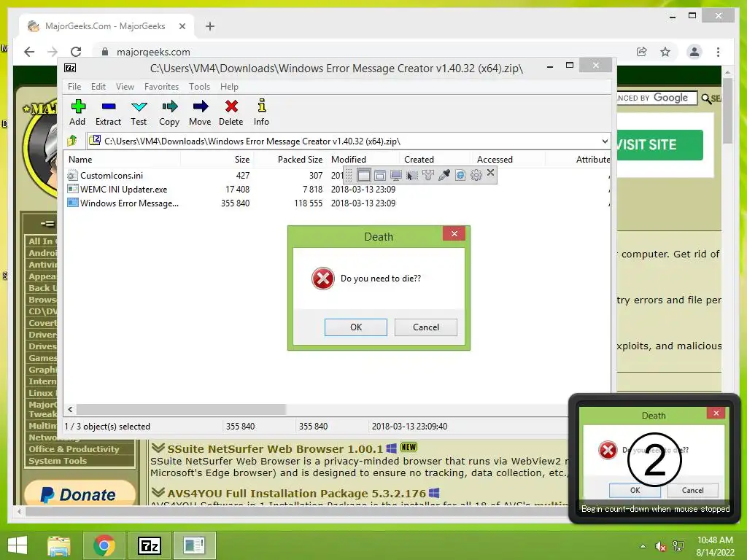
Task: Click Cancel in the Death dialog
Action: click(426, 327)
